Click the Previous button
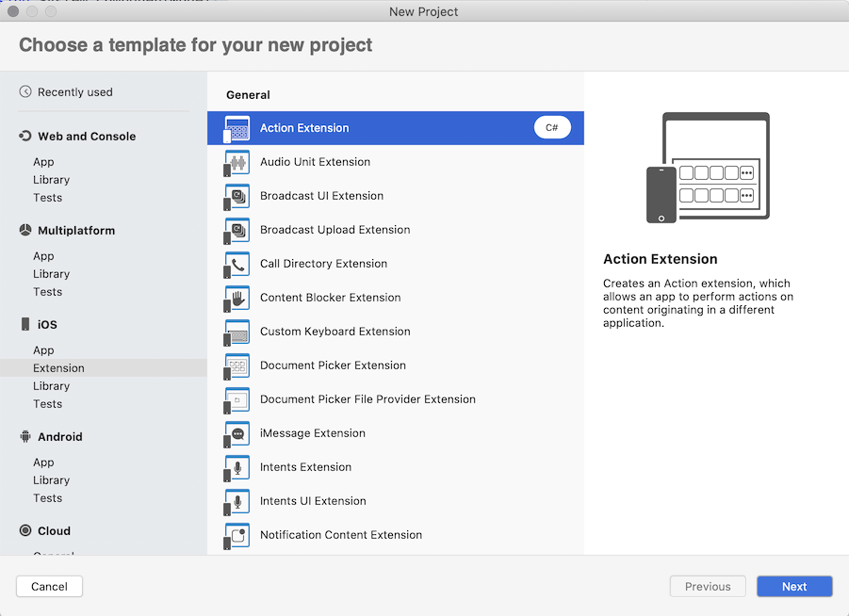 (708, 586)
